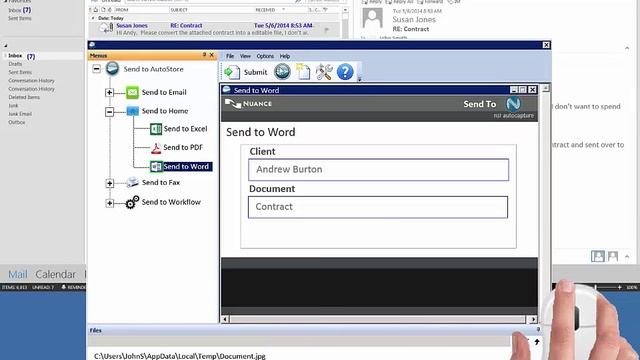Open the View menu
640x360 pixels.
pyautogui.click(x=245, y=56)
